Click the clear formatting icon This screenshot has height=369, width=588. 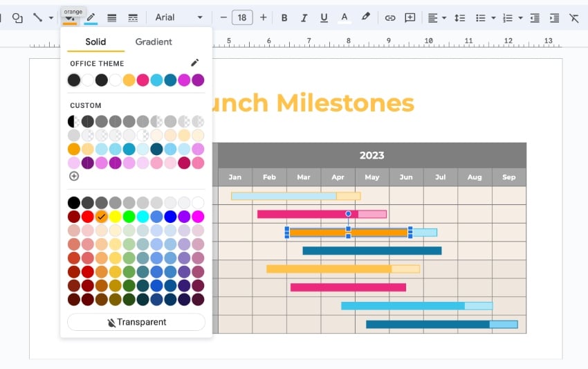[x=573, y=17]
